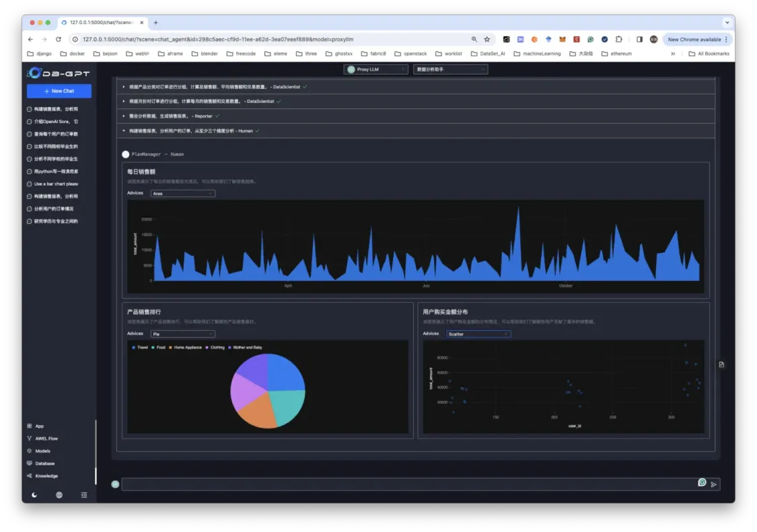
Task: Open the Advices dropdown showing Area
Action: point(182,193)
